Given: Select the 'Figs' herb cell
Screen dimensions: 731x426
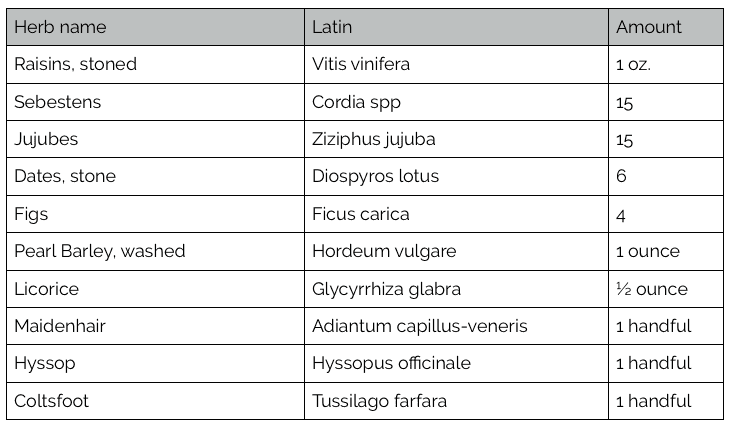Looking at the screenshot, I should [31, 214].
